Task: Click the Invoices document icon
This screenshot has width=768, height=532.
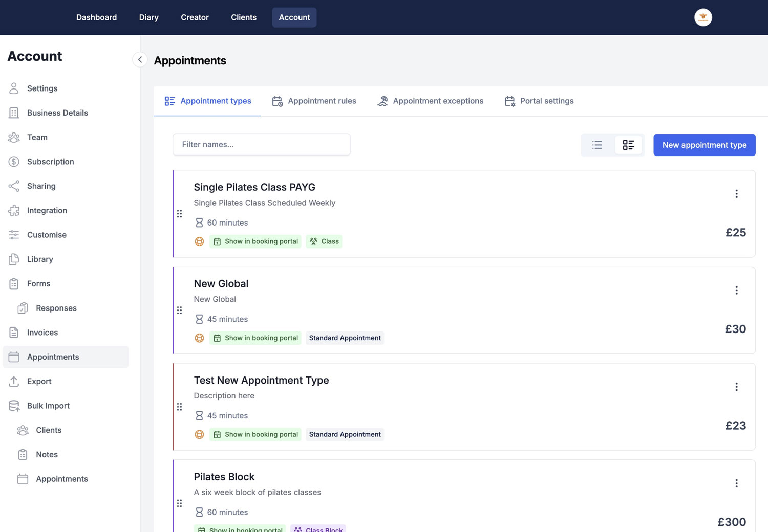Action: tap(14, 332)
